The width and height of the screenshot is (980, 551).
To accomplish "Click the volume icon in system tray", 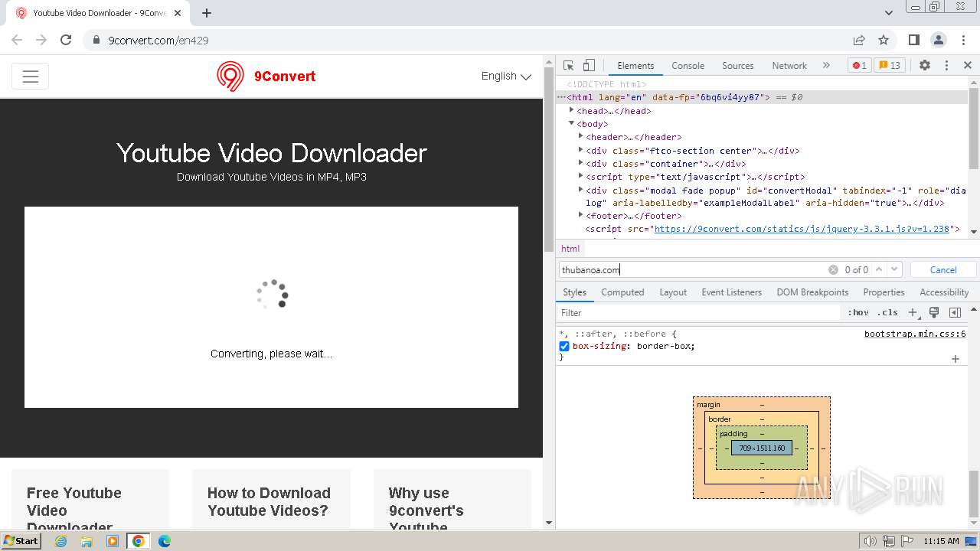I will coord(870,541).
